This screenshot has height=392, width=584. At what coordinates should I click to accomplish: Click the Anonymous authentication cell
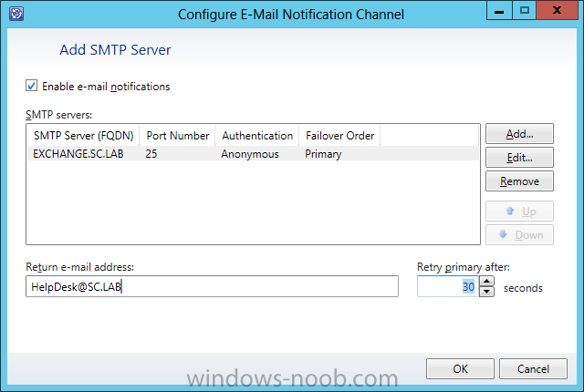click(x=250, y=153)
